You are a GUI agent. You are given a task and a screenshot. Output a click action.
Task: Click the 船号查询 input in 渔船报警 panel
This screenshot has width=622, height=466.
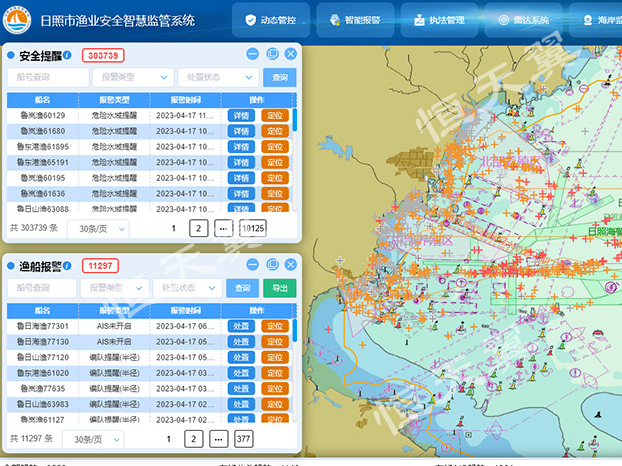coord(41,288)
